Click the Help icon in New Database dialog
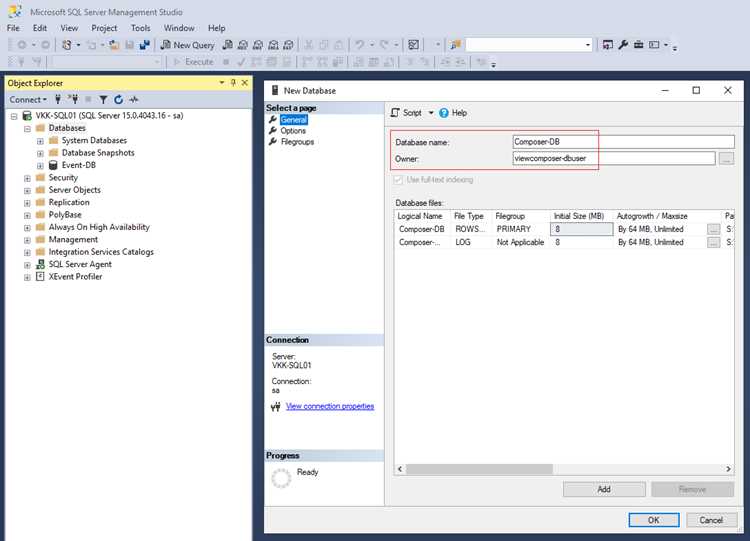Image resolution: width=750 pixels, height=541 pixels. point(444,113)
